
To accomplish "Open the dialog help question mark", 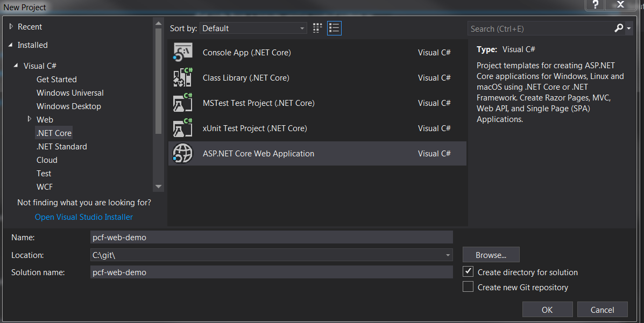I will [596, 4].
